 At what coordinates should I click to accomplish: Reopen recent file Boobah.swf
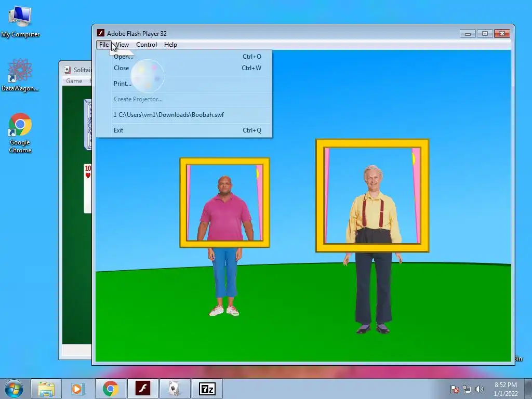[x=184, y=115]
